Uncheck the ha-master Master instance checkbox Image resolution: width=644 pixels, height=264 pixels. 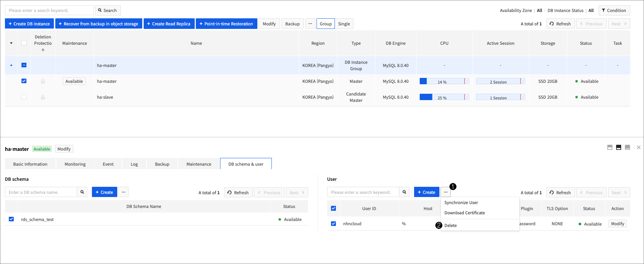pos(24,81)
